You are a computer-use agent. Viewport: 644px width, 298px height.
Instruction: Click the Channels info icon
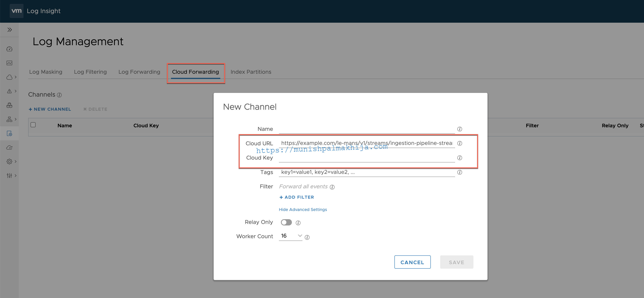pos(59,95)
